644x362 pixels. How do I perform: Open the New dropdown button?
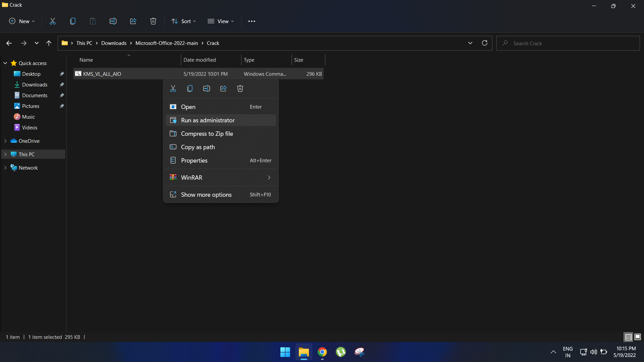(22, 21)
